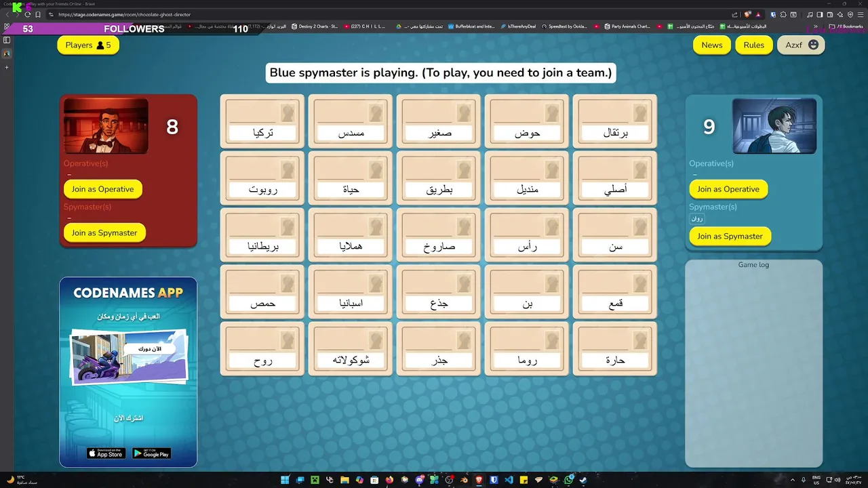Open the All Bookmarks folder

[x=846, y=26]
